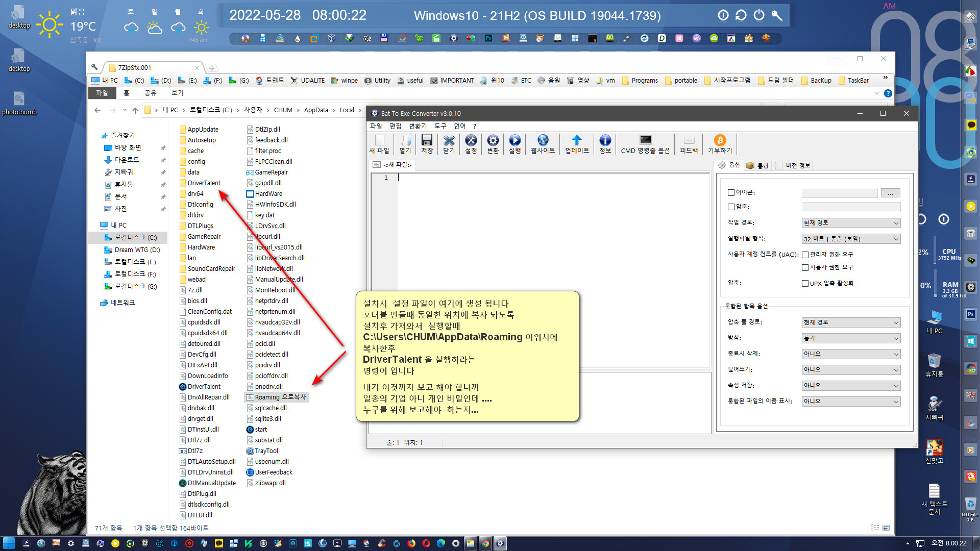Open the desktop 휴지통 (Recycle Bin) icon
The height and width of the screenshot is (551, 980).
(x=934, y=365)
